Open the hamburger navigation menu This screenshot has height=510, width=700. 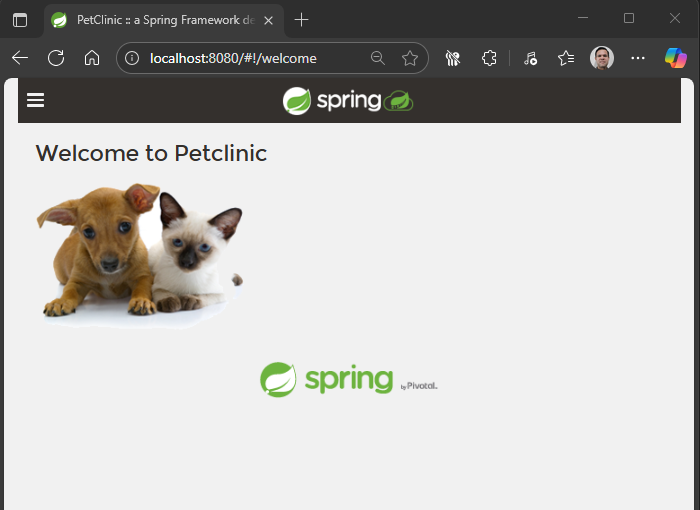pyautogui.click(x=35, y=100)
